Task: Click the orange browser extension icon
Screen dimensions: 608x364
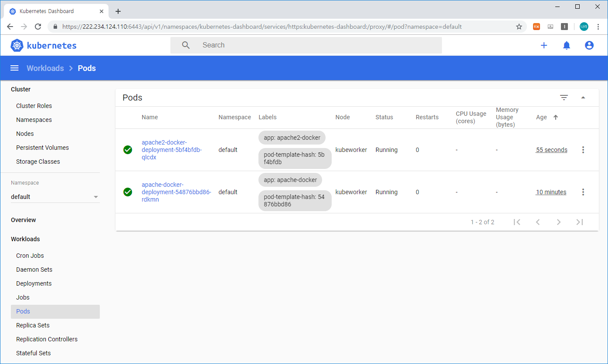Action: tap(537, 27)
